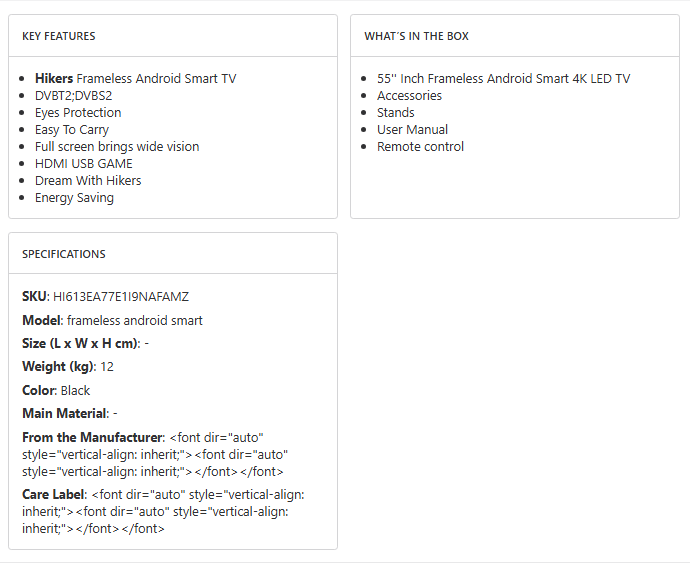The height and width of the screenshot is (563, 690).
Task: Click the KEY FEATURES section heading
Action: (x=59, y=36)
